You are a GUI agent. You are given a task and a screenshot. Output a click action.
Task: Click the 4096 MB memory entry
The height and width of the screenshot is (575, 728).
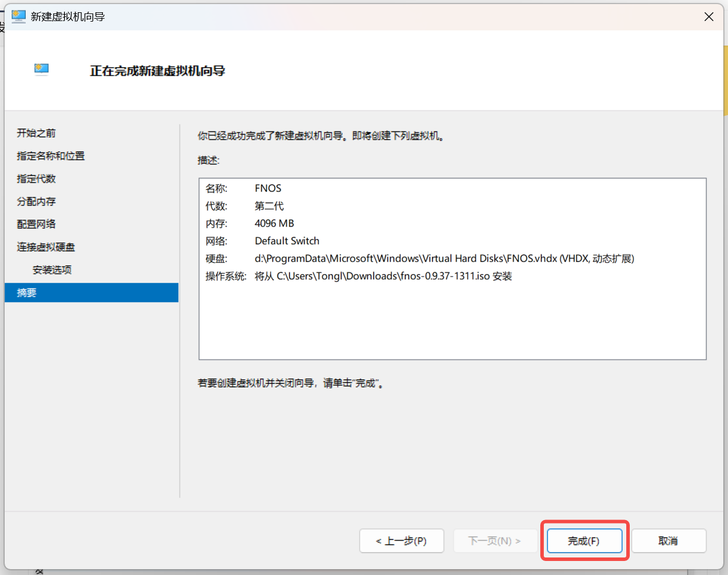click(x=274, y=223)
